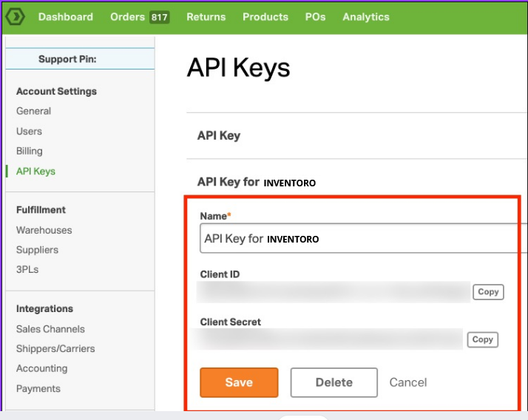Open General account settings
Image resolution: width=528 pixels, height=420 pixels.
pyautogui.click(x=34, y=111)
